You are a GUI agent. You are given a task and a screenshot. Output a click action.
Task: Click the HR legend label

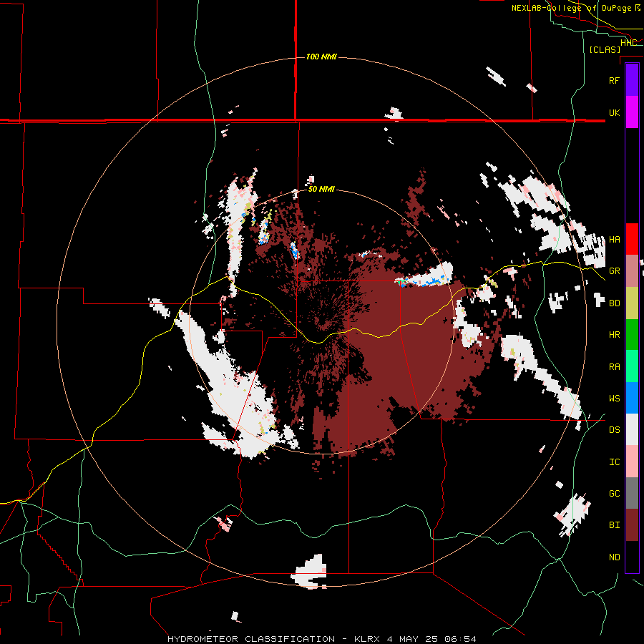point(614,335)
